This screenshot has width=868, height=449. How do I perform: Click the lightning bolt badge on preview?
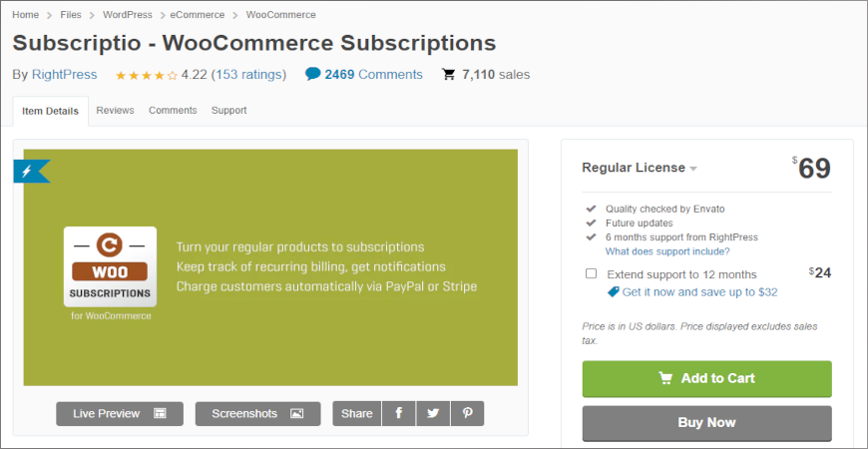coord(29,172)
